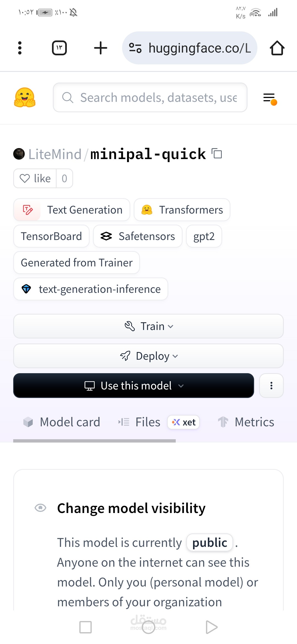The height and width of the screenshot is (644, 297).
Task: Expand the Deploy dropdown
Action: point(148,356)
